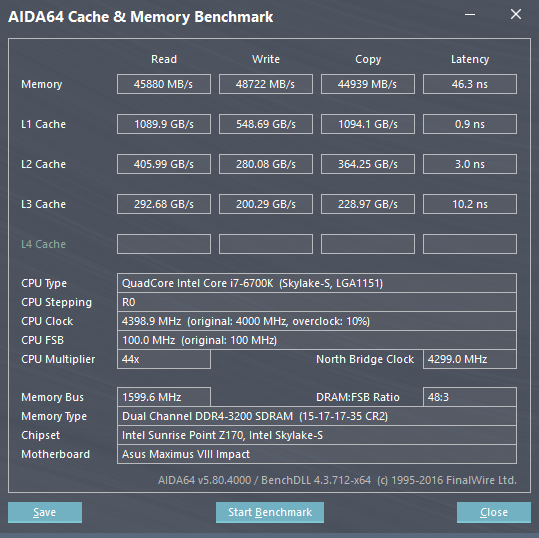This screenshot has height=538, width=539.
Task: Click the Memory Type DDR4-3200 field
Action: point(317,416)
